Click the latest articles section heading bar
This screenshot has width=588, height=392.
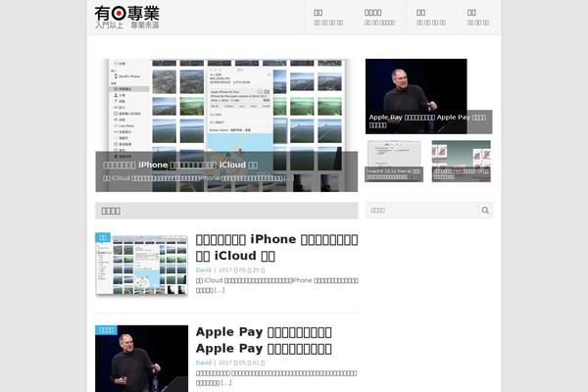click(226, 211)
